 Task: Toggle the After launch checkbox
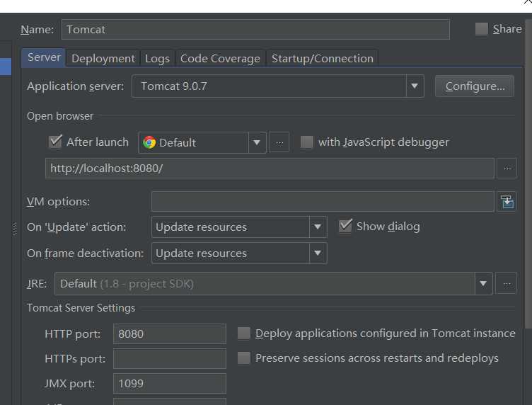(x=55, y=142)
